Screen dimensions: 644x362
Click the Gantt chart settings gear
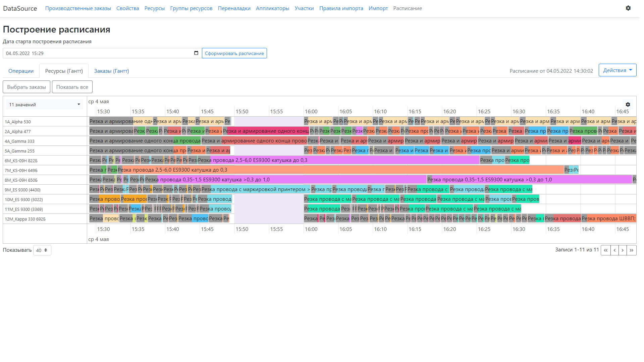(x=628, y=105)
